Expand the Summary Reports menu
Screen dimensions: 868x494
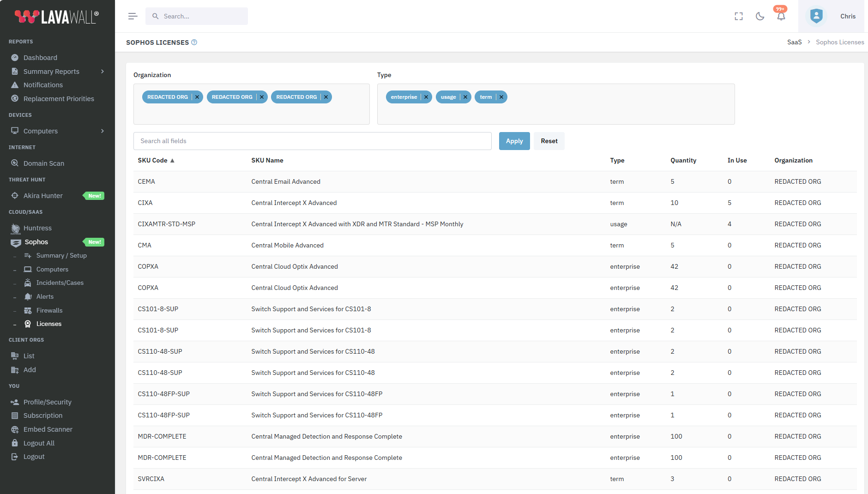[x=51, y=71]
